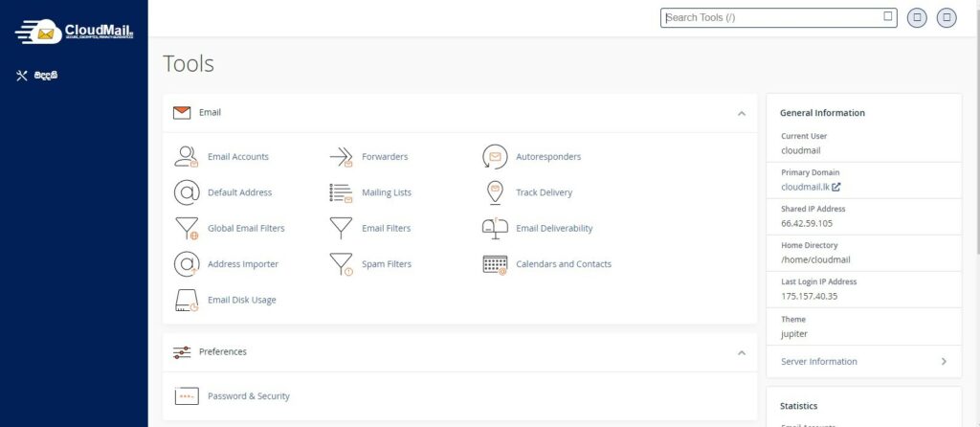
Task: Open the Autoresponders link
Action: [548, 157]
